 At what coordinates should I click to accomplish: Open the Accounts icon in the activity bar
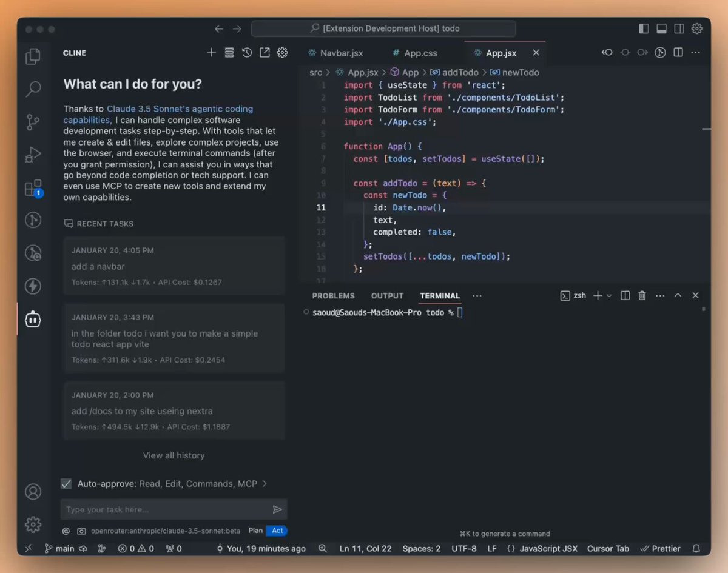pos(33,492)
